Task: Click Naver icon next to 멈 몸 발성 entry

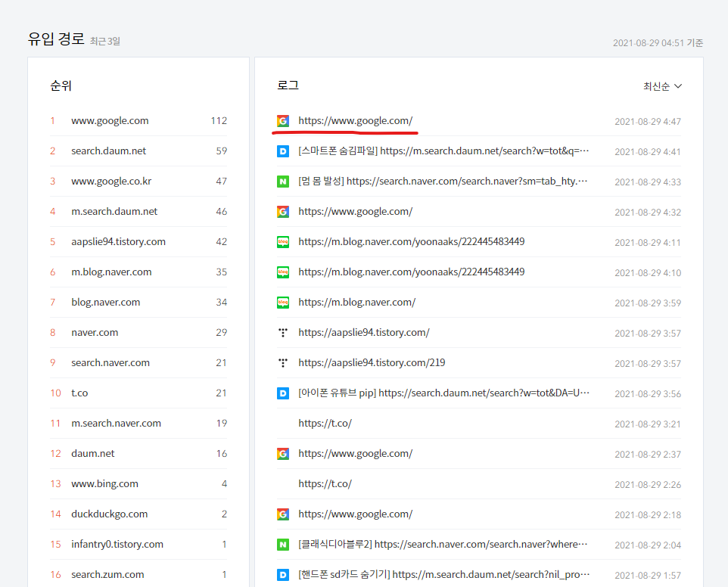Action: pos(283,182)
